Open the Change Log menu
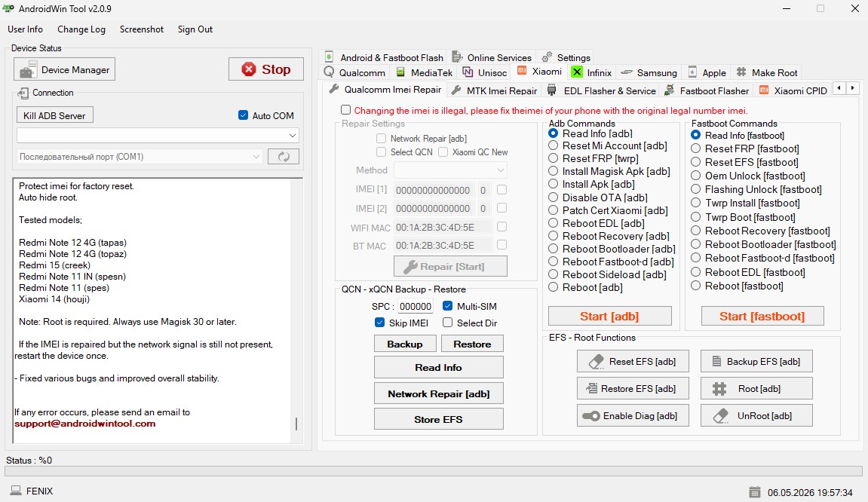 tap(81, 29)
